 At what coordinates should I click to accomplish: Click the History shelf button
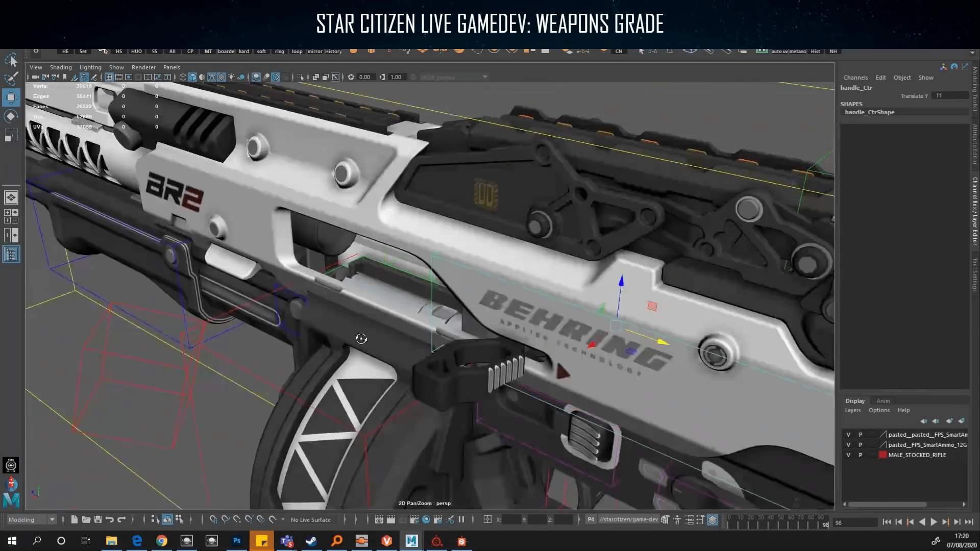[x=333, y=52]
